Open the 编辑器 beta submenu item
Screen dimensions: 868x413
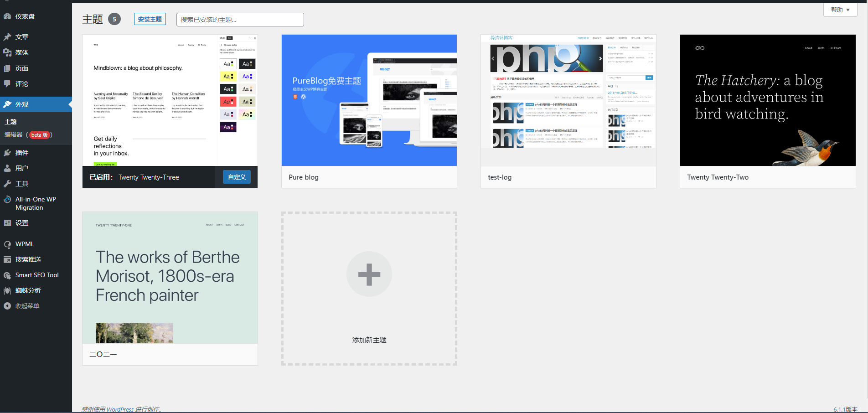click(x=28, y=135)
